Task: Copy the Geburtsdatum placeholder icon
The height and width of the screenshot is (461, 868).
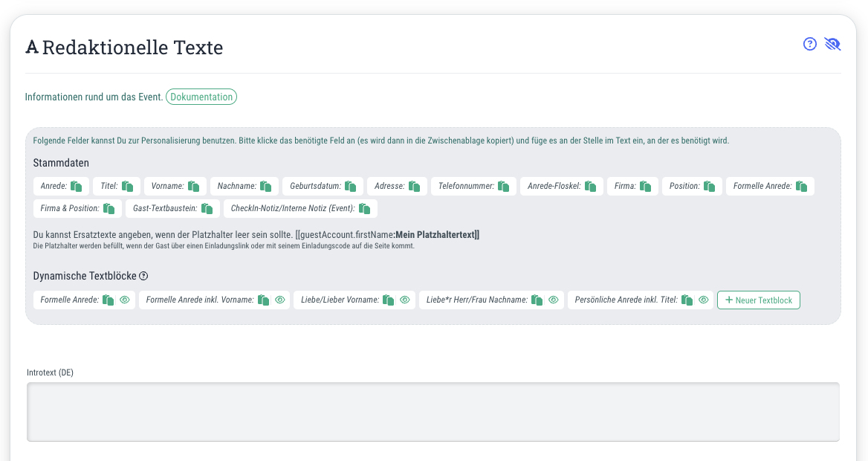Action: coord(351,186)
